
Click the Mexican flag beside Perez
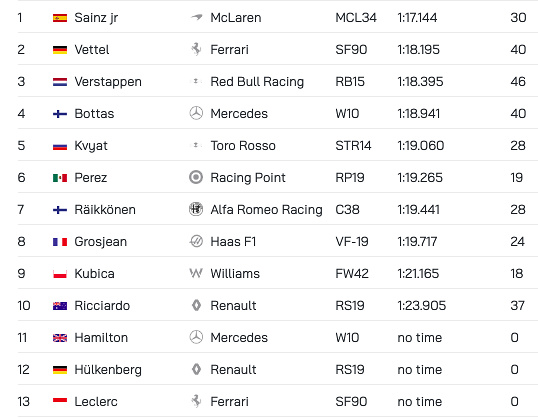point(60,178)
